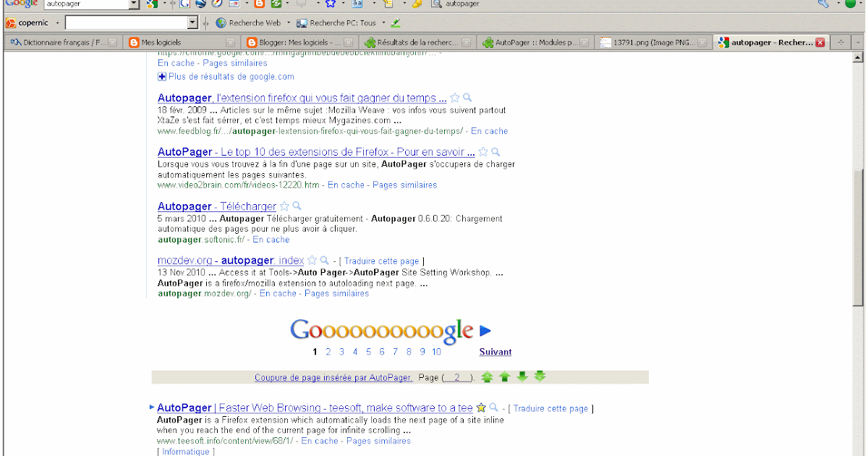Open the dropdown beside the green circle icon
The width and height of the screenshot is (868, 456).
(x=861, y=4)
